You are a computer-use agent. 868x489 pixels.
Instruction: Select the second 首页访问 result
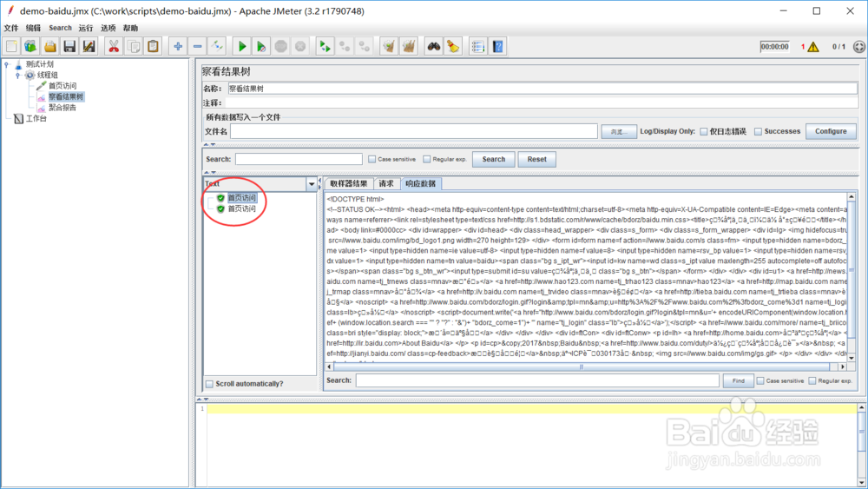[242, 208]
